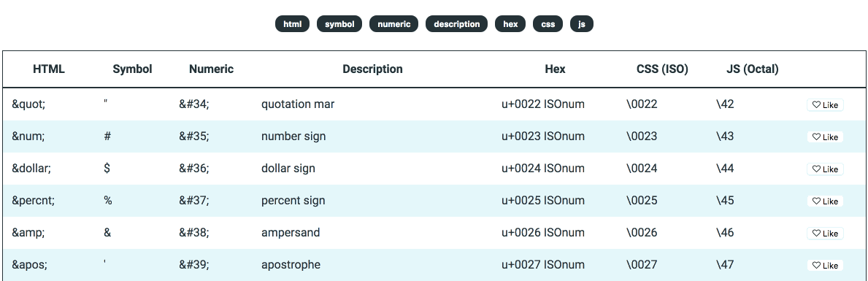Screen dimensions: 868x281
Task: Click the \0027 CSS code
Action: click(642, 264)
